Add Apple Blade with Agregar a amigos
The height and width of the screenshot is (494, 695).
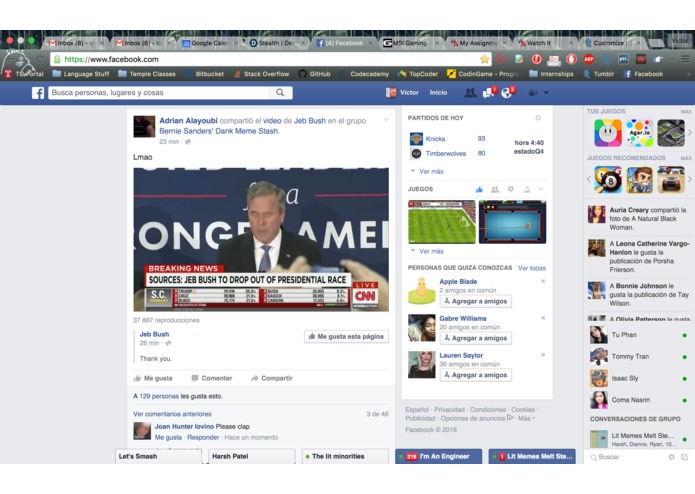(x=476, y=301)
